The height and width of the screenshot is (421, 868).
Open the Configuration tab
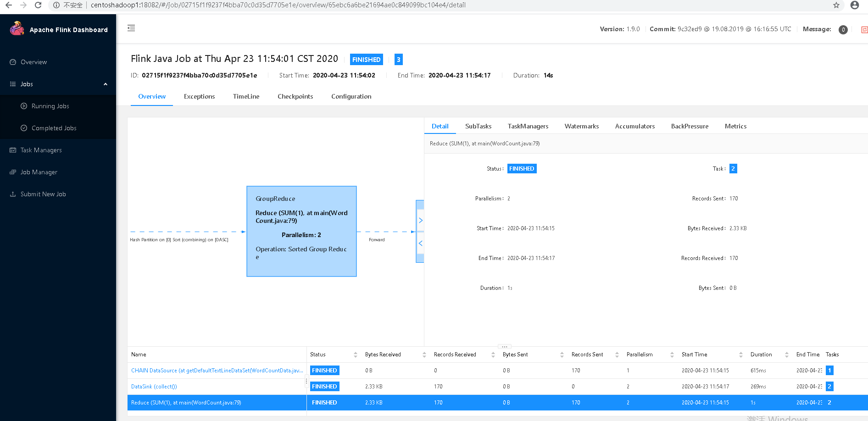[351, 96]
